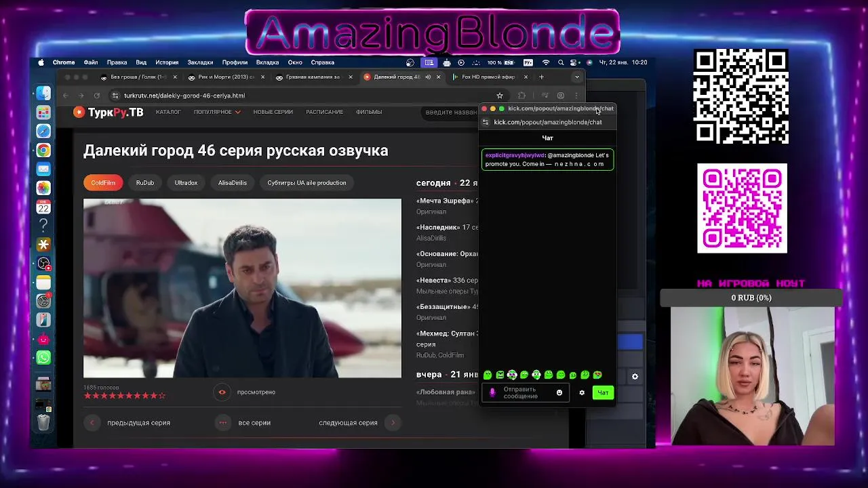
Task: Pick the heart-eyes Kick emote
Action: coord(597,375)
